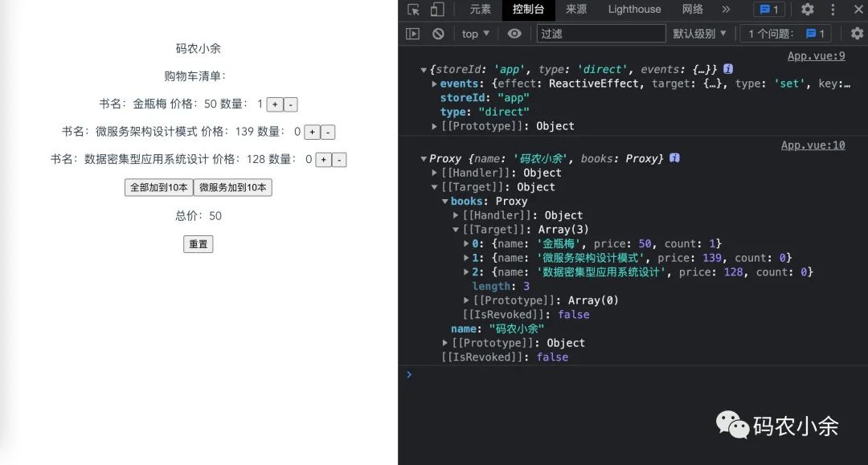The height and width of the screenshot is (465, 868).
Task: Focus the 过滤 filter input
Action: (x=601, y=34)
